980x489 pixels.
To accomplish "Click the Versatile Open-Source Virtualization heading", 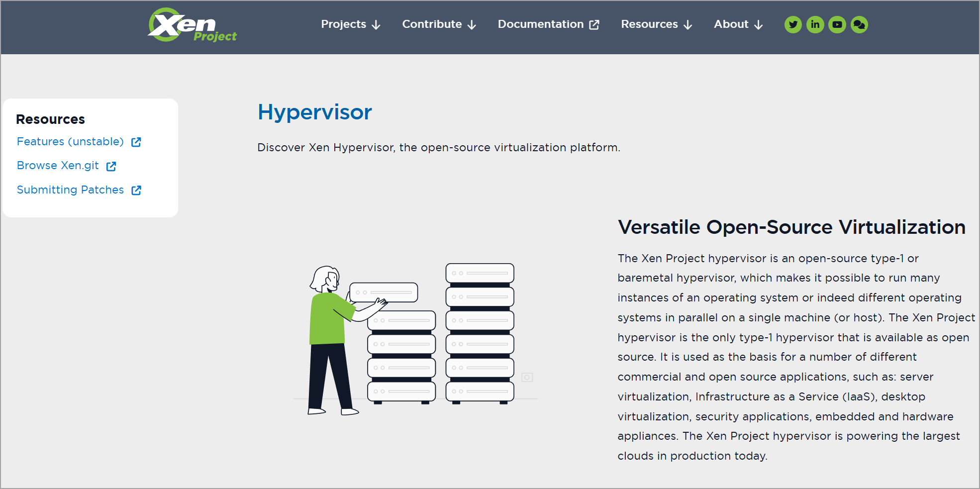I will click(791, 227).
